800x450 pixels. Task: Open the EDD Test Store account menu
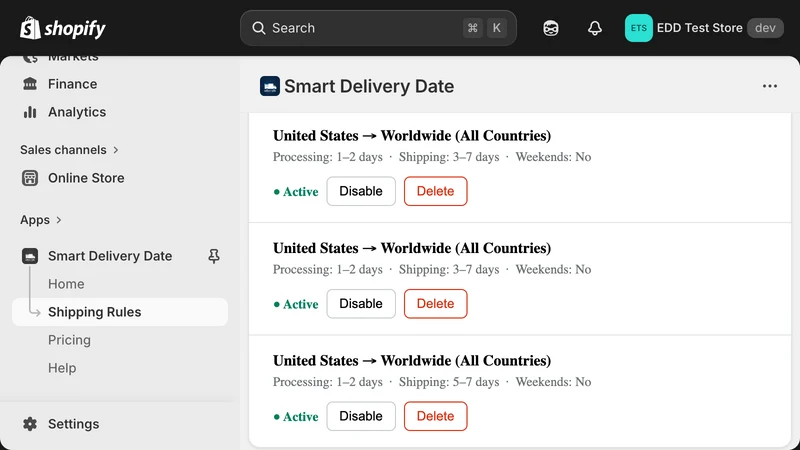pos(704,28)
